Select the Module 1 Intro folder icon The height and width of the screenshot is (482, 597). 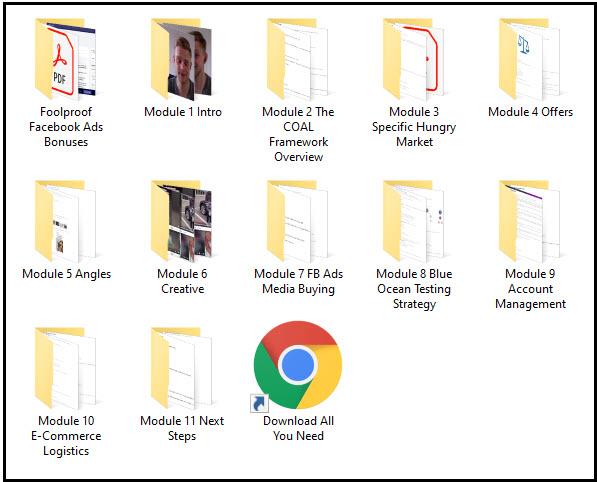pos(182,59)
